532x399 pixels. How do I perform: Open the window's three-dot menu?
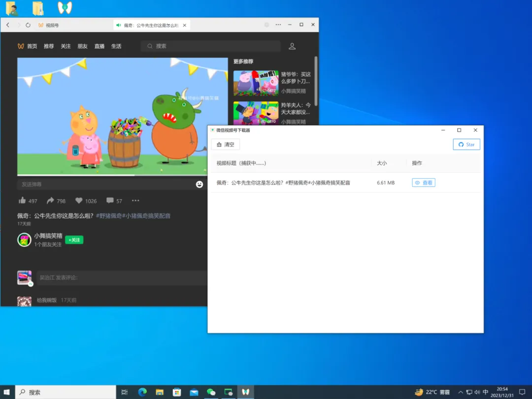(278, 25)
